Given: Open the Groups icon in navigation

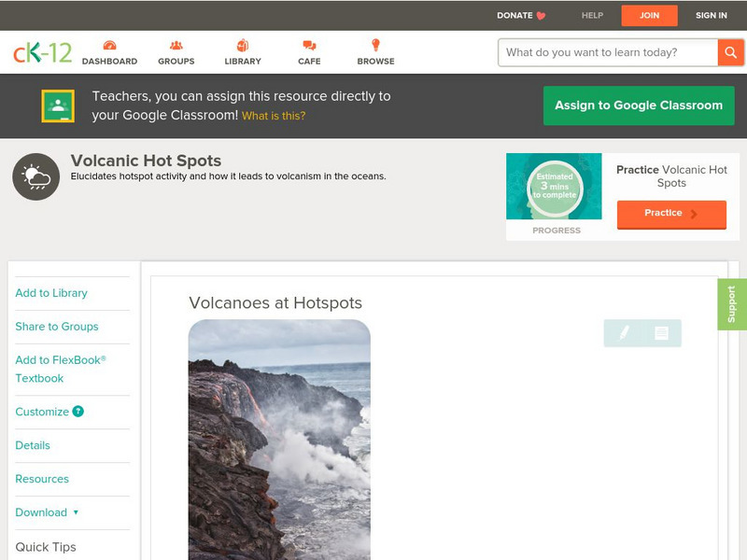Looking at the screenshot, I should [x=176, y=46].
